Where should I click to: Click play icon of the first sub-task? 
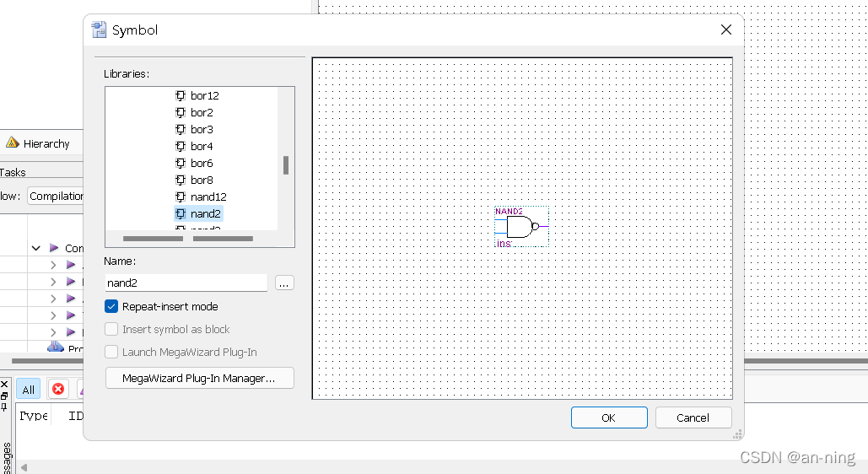click(71, 265)
